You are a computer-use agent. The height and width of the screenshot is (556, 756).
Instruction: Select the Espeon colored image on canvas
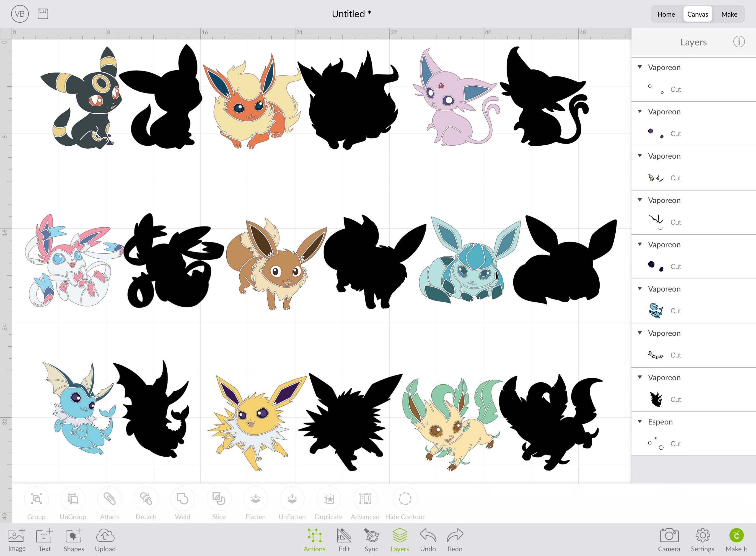coord(456,97)
